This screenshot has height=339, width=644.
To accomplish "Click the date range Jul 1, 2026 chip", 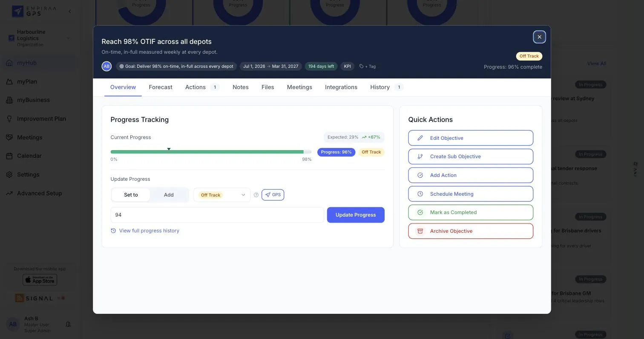I will click(x=271, y=67).
